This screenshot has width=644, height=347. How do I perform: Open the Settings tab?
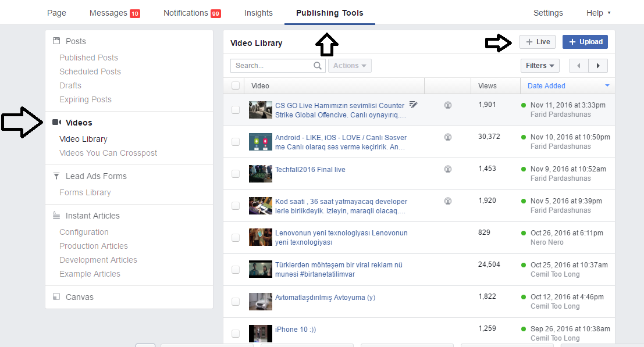click(548, 13)
